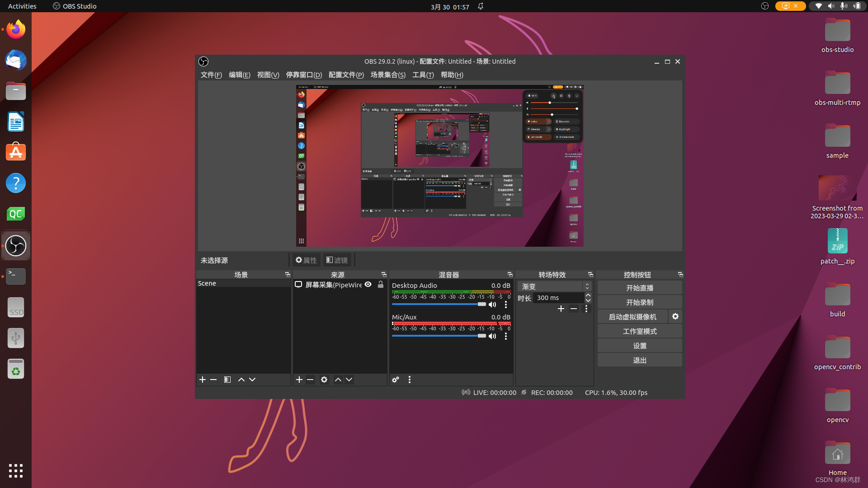Click the OBS preview canvas
This screenshot has width=868, height=488.
(x=439, y=166)
